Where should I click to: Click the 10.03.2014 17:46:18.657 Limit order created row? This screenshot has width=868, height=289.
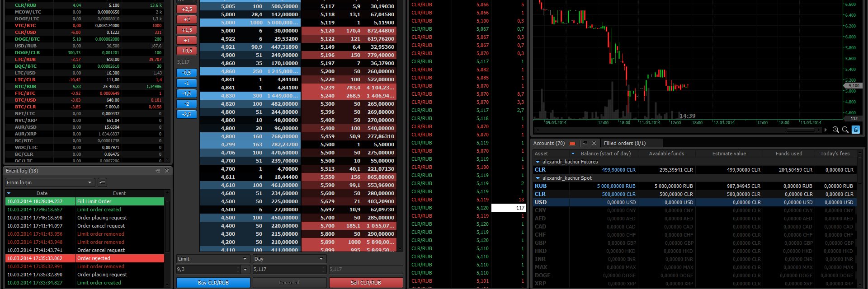point(85,210)
